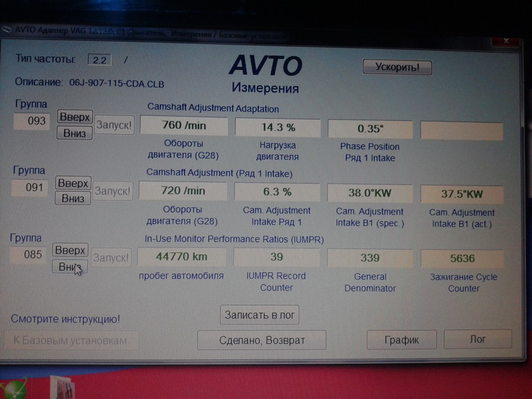532x399 pixels.
Task: Click the 39 IUMPR record counter value
Action: [x=277, y=257]
